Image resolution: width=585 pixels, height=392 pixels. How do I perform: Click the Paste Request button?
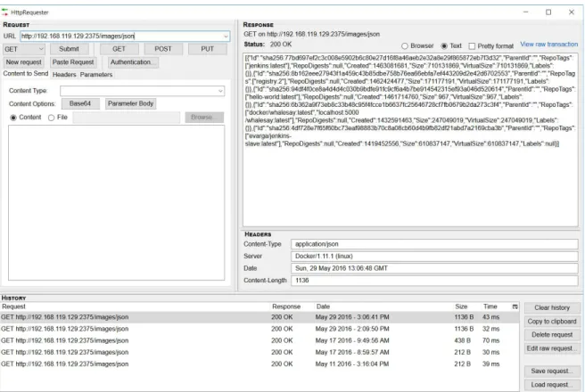[x=73, y=62]
